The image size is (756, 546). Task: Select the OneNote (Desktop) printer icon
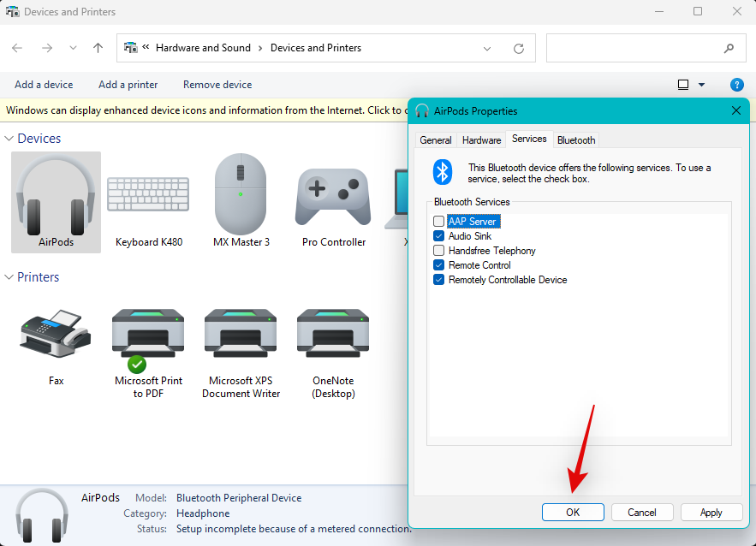point(333,334)
